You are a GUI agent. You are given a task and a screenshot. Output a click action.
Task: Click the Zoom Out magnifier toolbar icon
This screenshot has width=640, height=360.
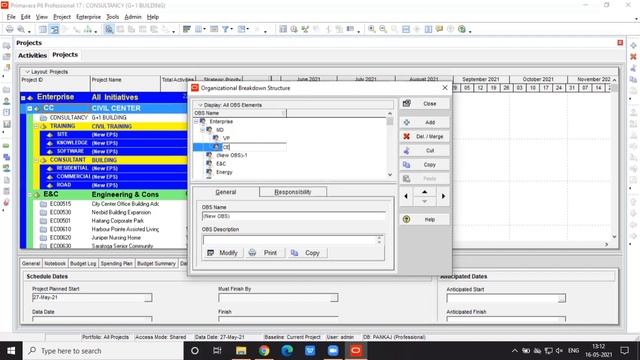(383, 29)
